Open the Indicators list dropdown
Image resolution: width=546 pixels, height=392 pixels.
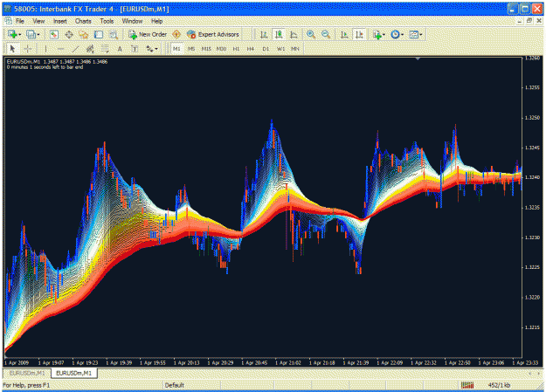pos(379,34)
